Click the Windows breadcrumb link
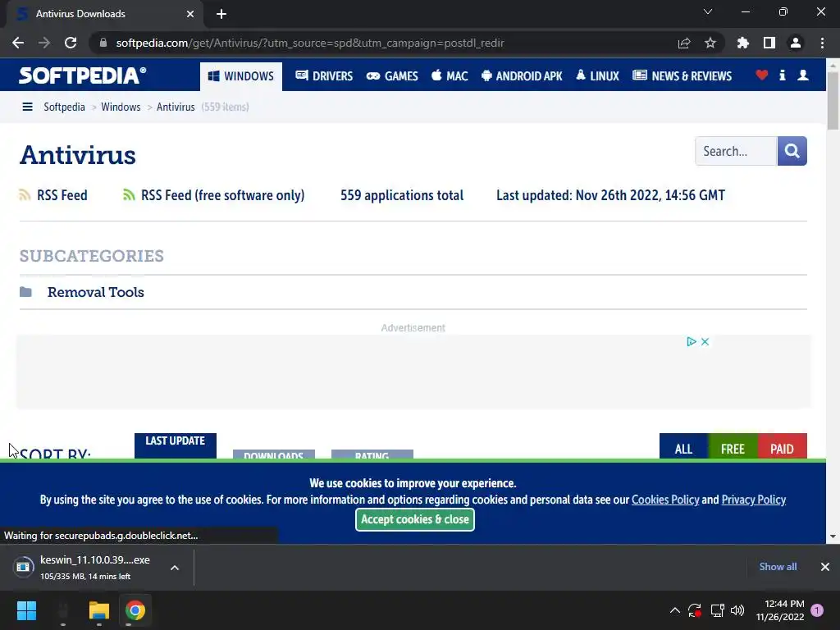Image resolution: width=840 pixels, height=630 pixels. (x=121, y=107)
